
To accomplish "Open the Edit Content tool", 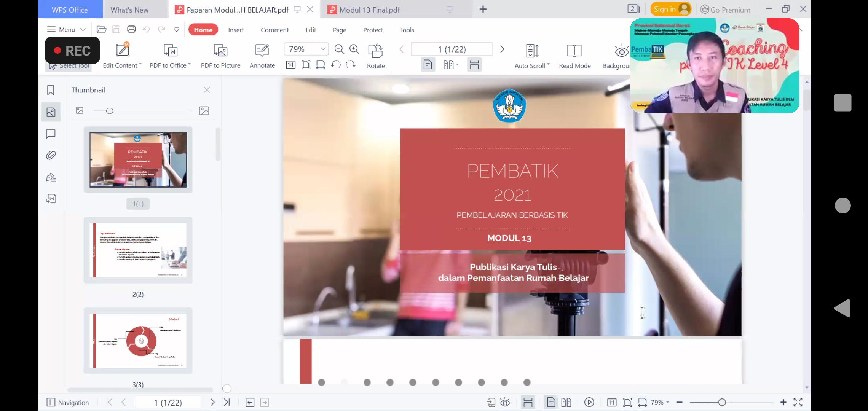I will [x=122, y=56].
